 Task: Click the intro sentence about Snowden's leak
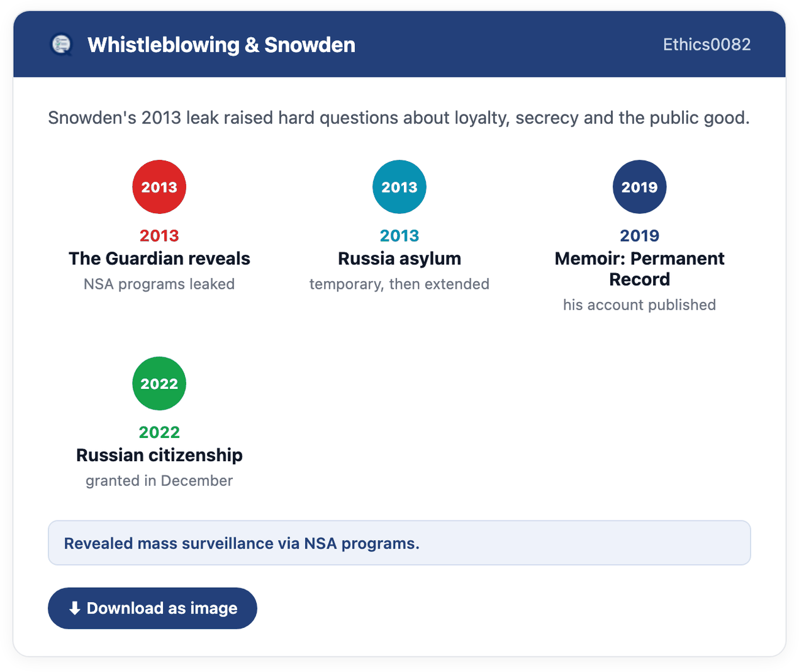pos(399,118)
